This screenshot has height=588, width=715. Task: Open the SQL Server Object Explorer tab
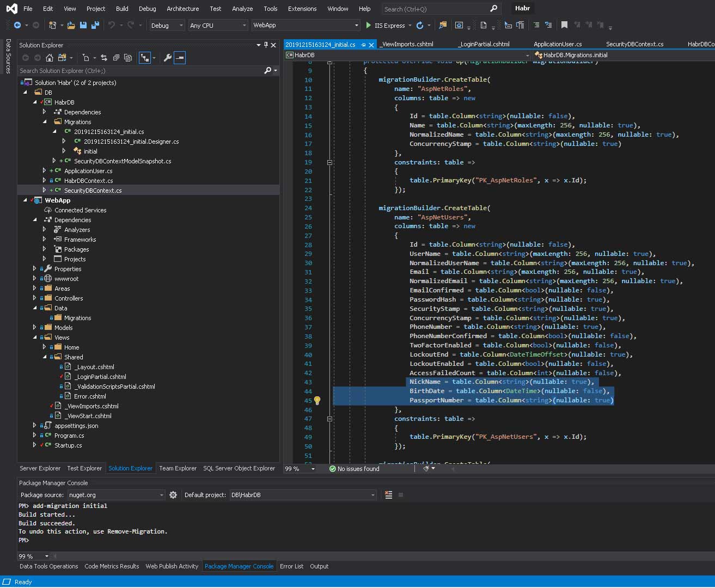click(x=239, y=468)
